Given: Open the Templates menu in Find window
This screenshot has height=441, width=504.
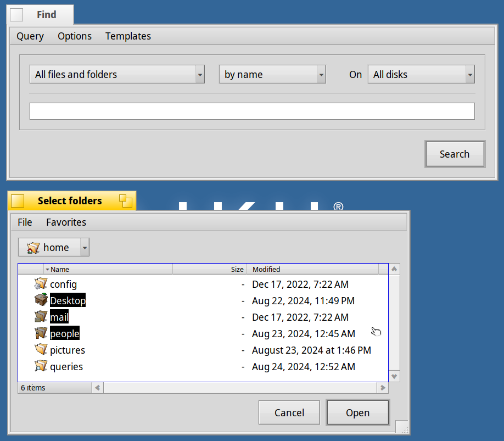Looking at the screenshot, I should tap(128, 36).
